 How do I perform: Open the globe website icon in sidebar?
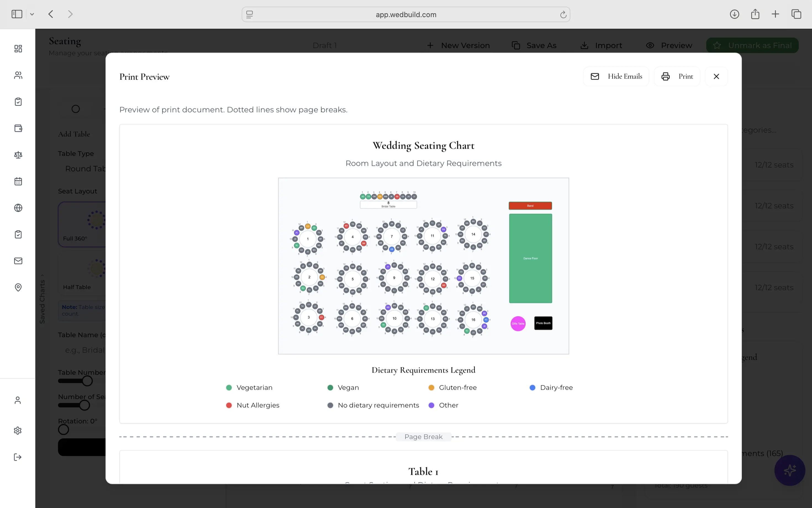click(18, 208)
